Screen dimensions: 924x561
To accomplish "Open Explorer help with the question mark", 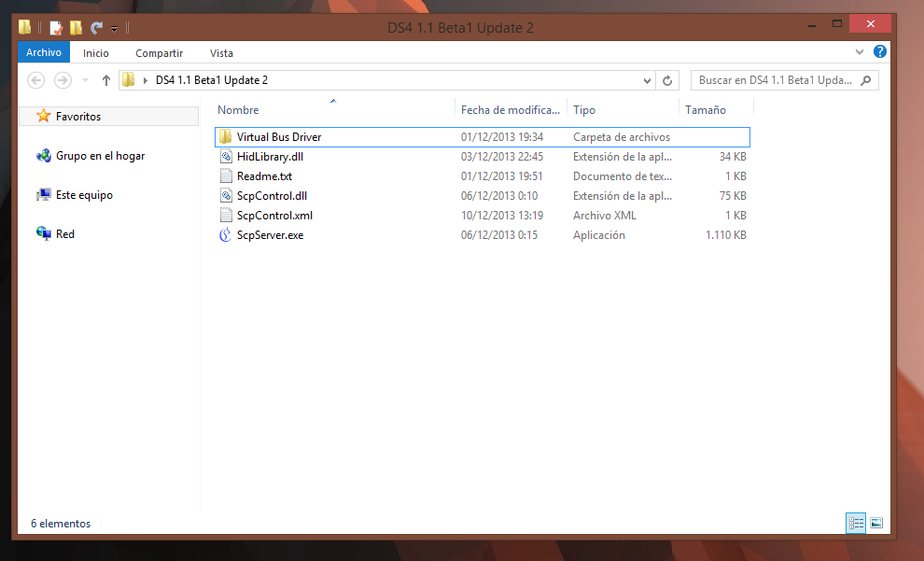I will point(880,52).
